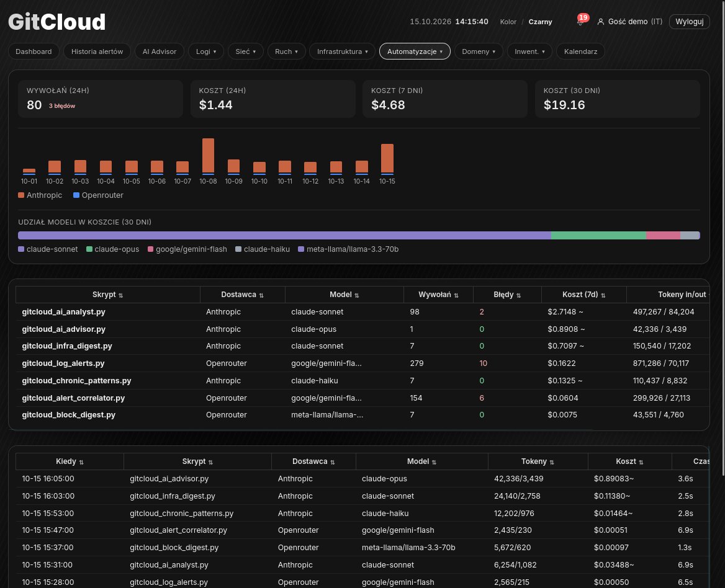The image size is (725, 588).
Task: Open the AI Advisor page
Action: tap(160, 51)
